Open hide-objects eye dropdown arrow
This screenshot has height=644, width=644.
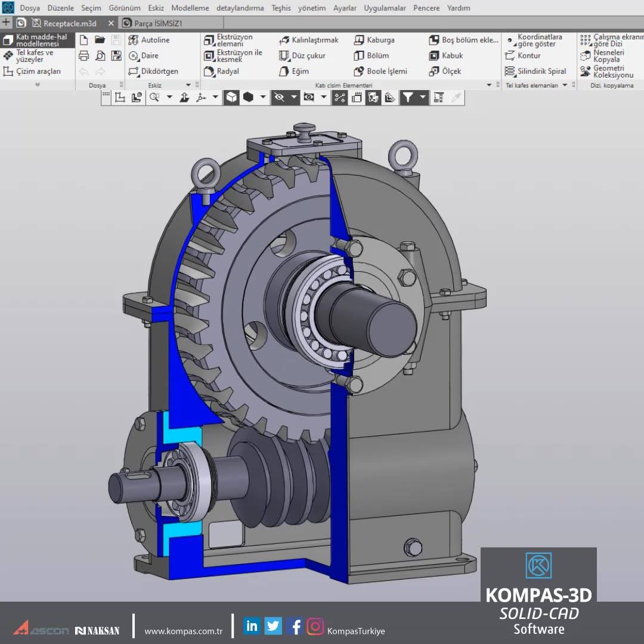pyautogui.click(x=293, y=97)
